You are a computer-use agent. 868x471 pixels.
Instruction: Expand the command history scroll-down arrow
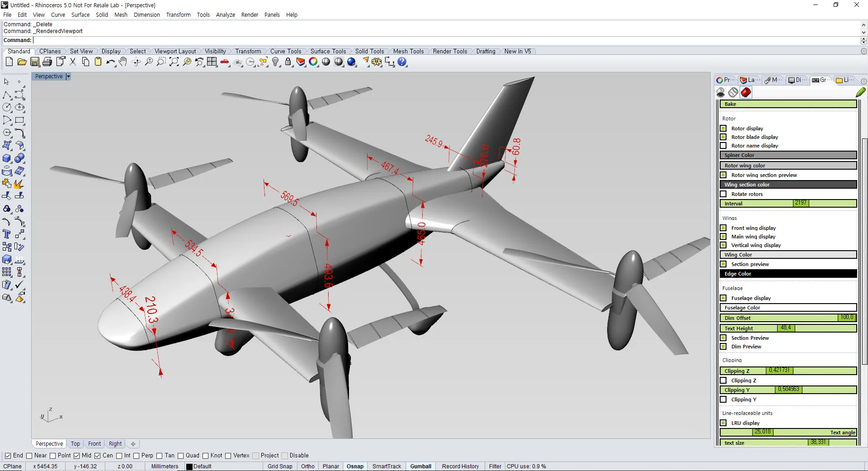point(863,32)
